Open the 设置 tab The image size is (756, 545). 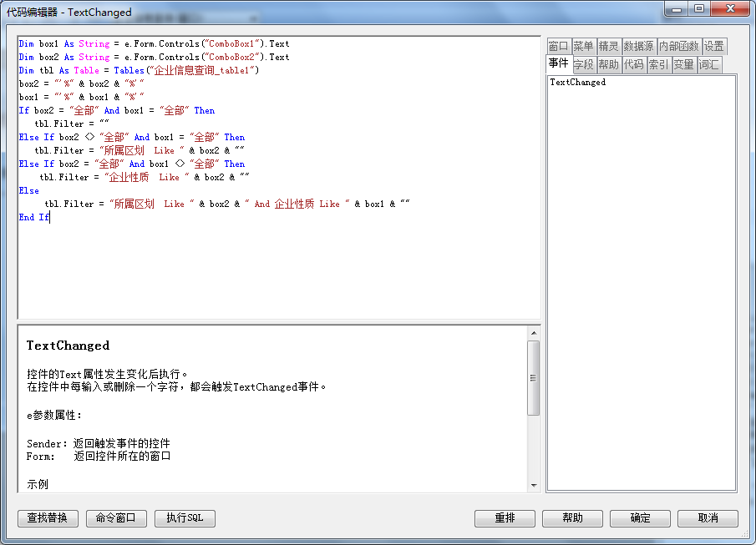714,46
